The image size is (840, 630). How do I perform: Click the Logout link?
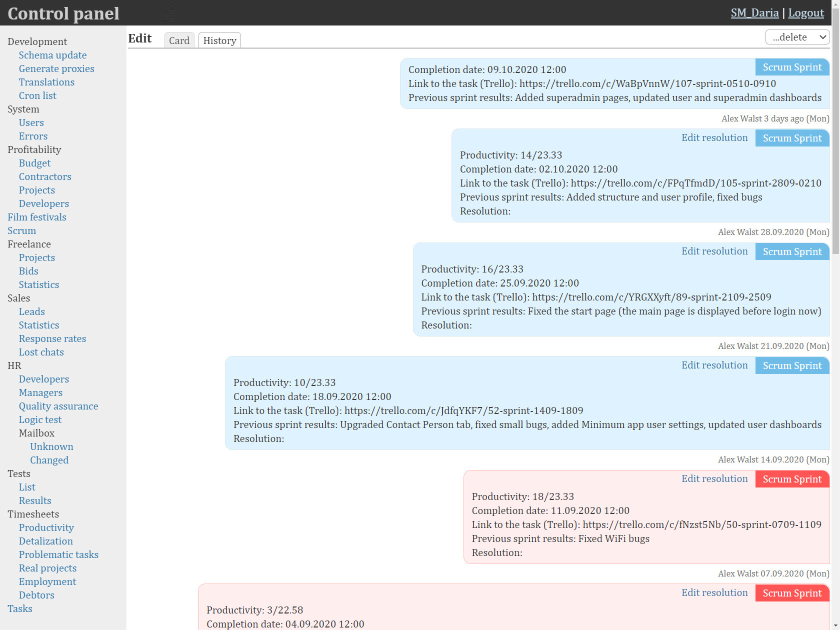click(x=805, y=13)
